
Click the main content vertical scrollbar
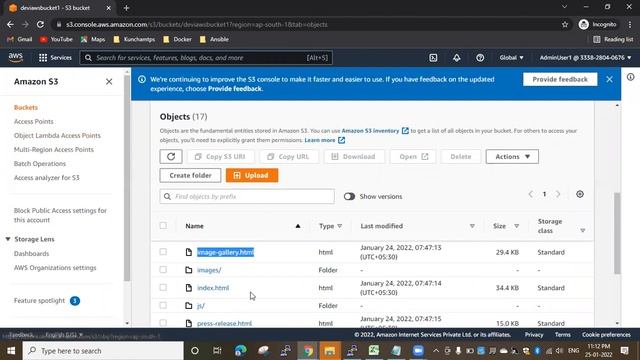[617, 233]
